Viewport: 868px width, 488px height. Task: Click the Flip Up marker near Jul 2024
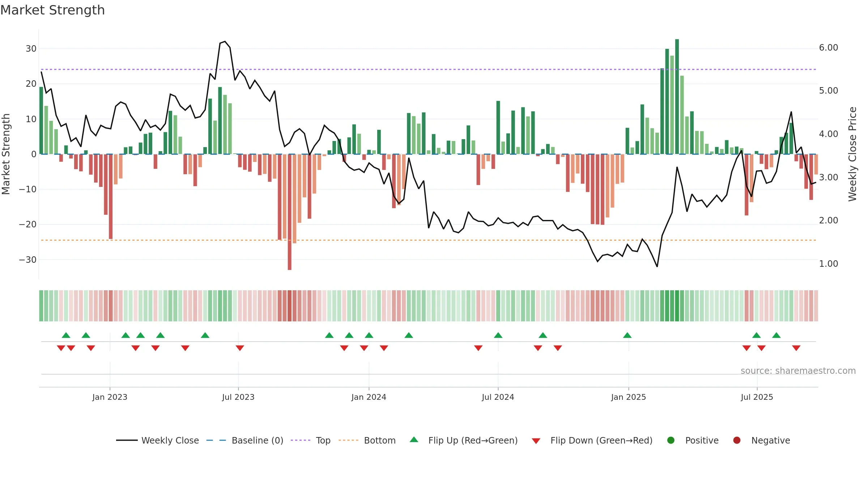click(498, 335)
